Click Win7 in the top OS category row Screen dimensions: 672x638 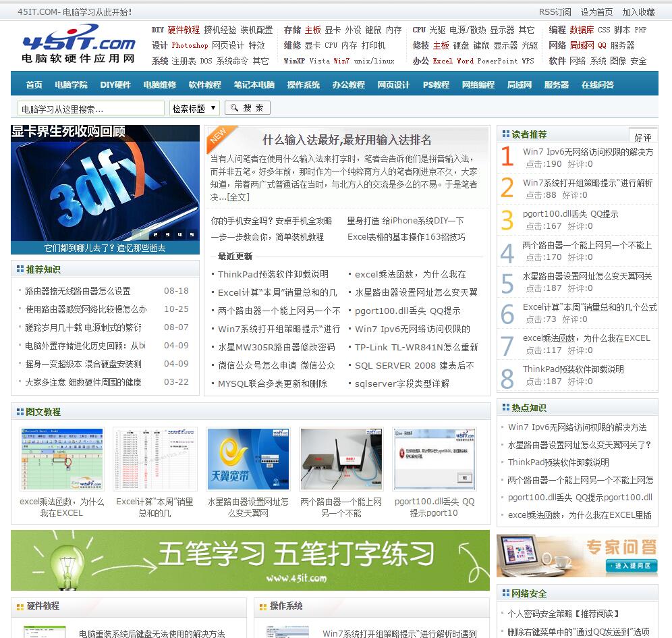(341, 61)
